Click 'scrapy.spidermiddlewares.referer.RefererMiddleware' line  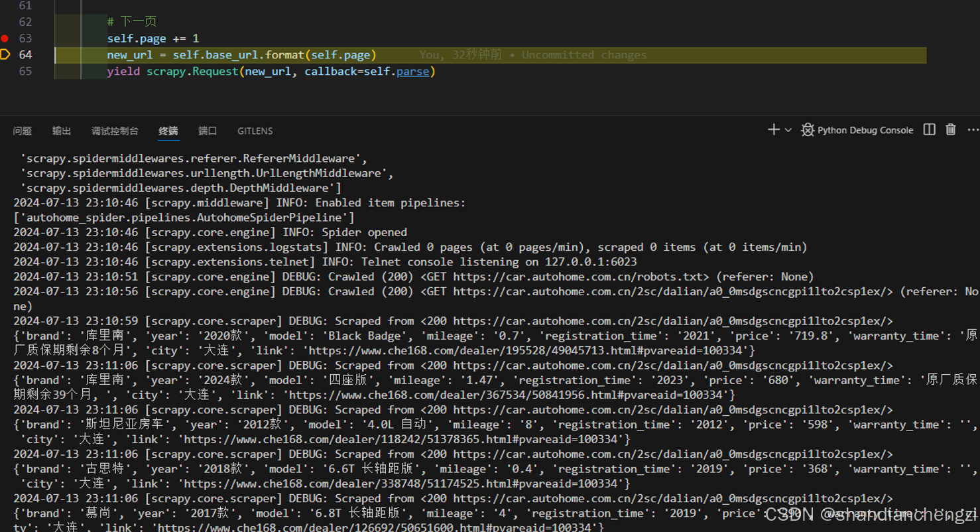pyautogui.click(x=193, y=159)
